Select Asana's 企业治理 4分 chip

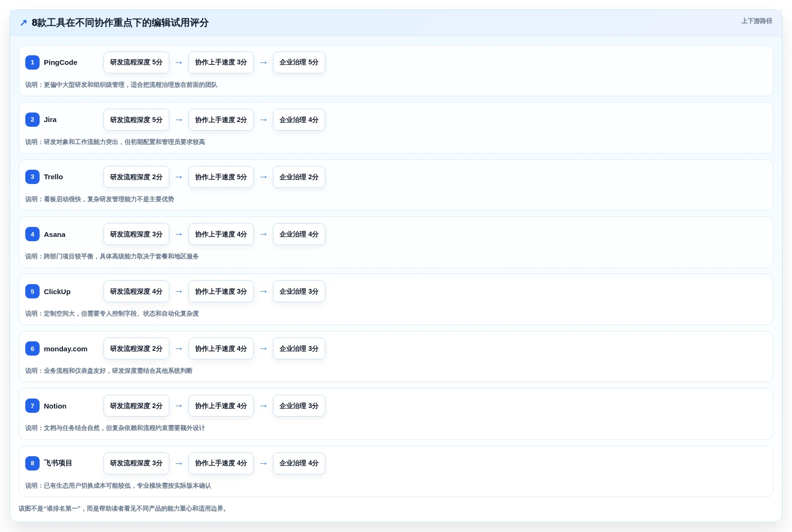click(299, 234)
